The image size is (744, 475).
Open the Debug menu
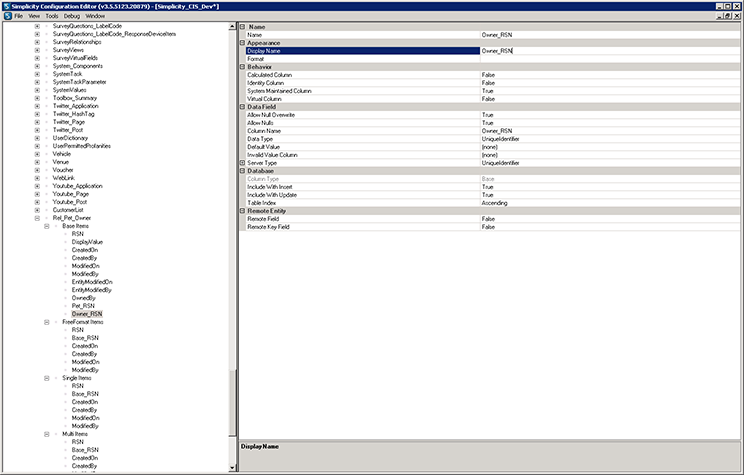pos(72,16)
